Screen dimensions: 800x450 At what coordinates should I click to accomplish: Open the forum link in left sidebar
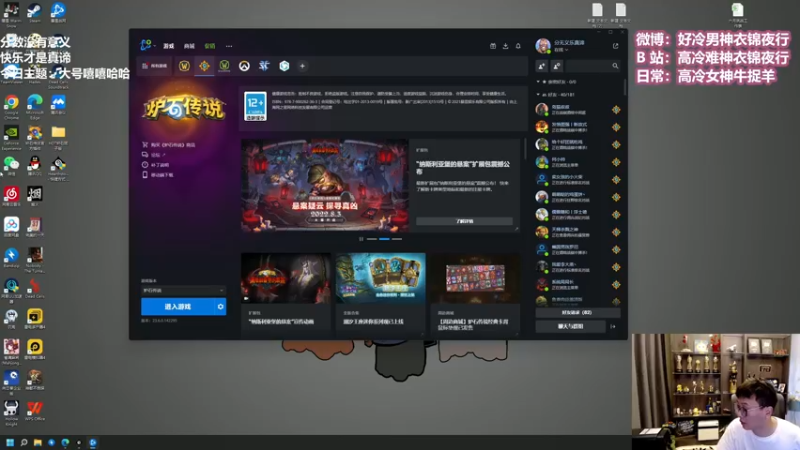[154, 155]
